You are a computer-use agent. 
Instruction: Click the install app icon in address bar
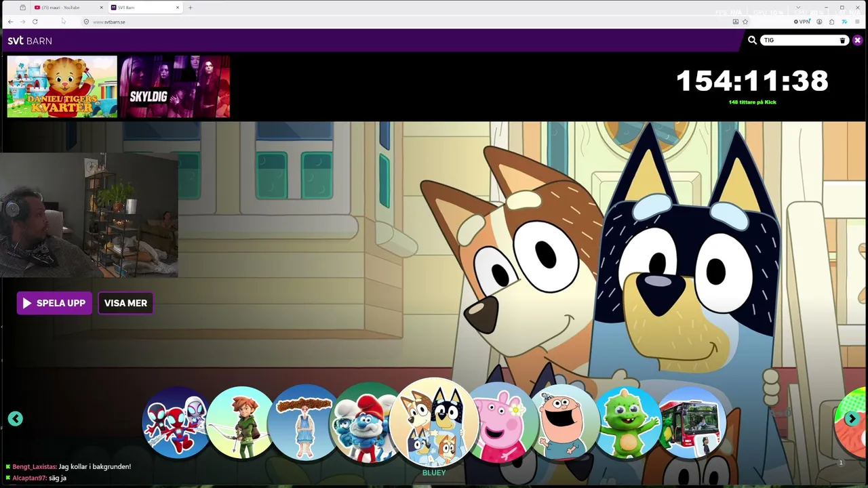pyautogui.click(x=736, y=22)
